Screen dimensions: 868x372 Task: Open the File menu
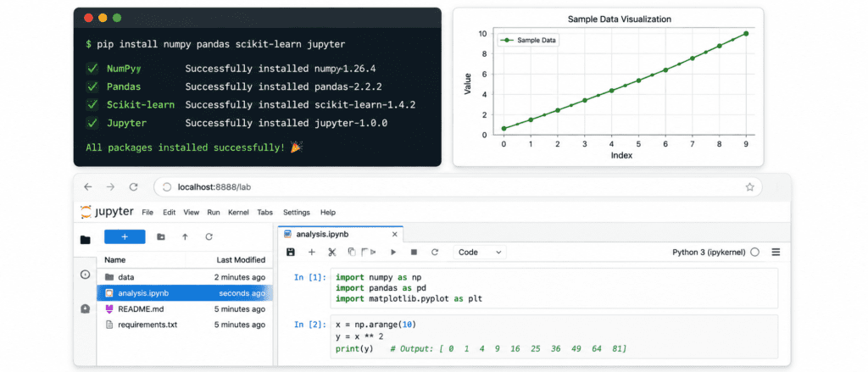[147, 212]
